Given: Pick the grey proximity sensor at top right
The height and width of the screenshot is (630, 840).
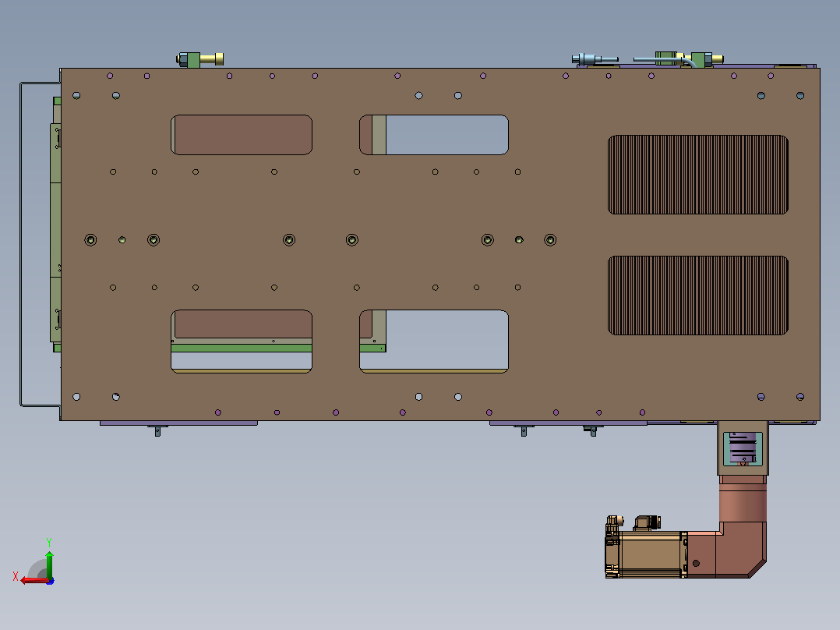Looking at the screenshot, I should (595, 59).
